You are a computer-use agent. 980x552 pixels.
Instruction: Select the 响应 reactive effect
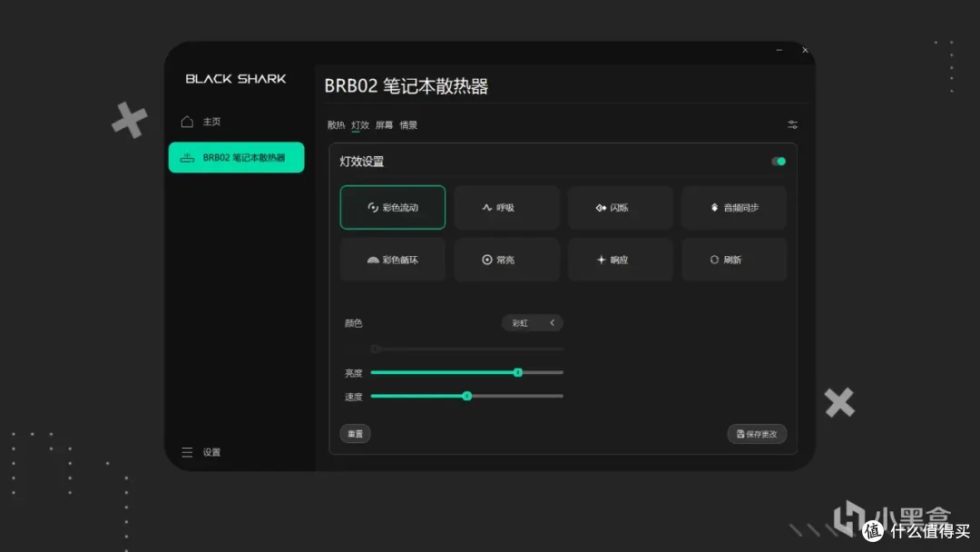point(621,260)
